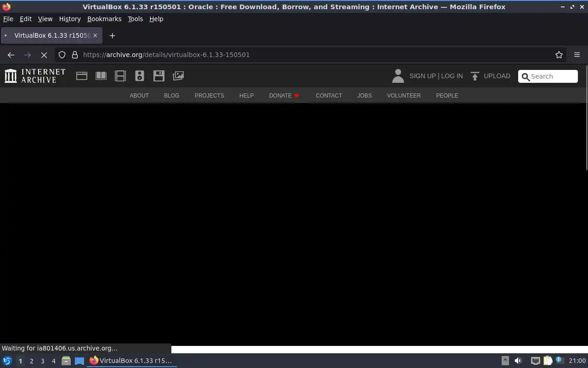Click the upload arrow icon

(475, 76)
